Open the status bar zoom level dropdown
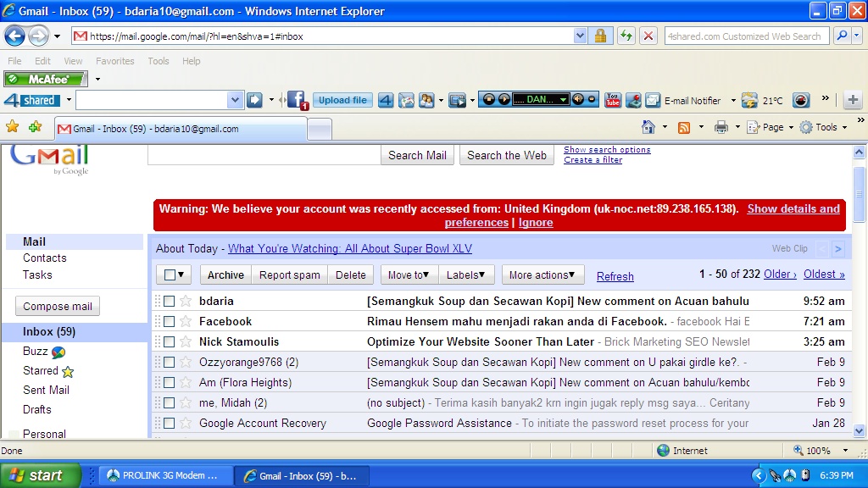 pyautogui.click(x=845, y=451)
